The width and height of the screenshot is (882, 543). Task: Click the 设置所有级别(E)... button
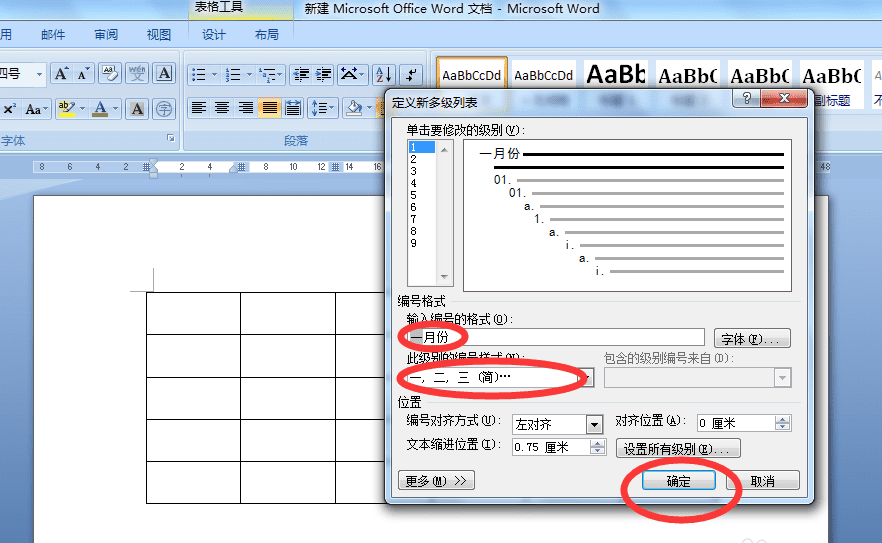(678, 449)
